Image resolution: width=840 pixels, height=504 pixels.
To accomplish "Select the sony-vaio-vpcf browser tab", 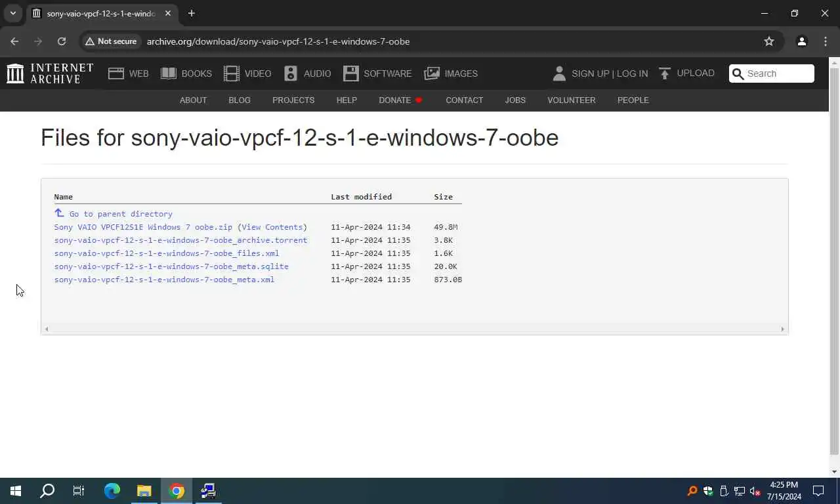I will (x=102, y=13).
